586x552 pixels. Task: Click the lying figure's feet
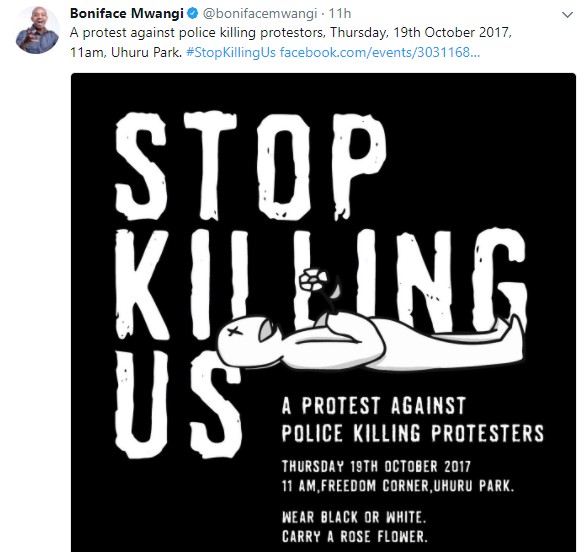click(512, 329)
